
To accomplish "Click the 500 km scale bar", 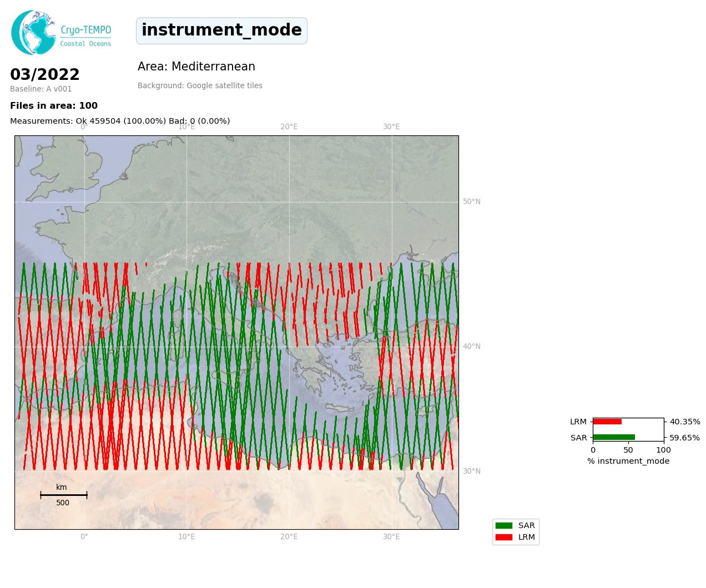I will coord(63,495).
